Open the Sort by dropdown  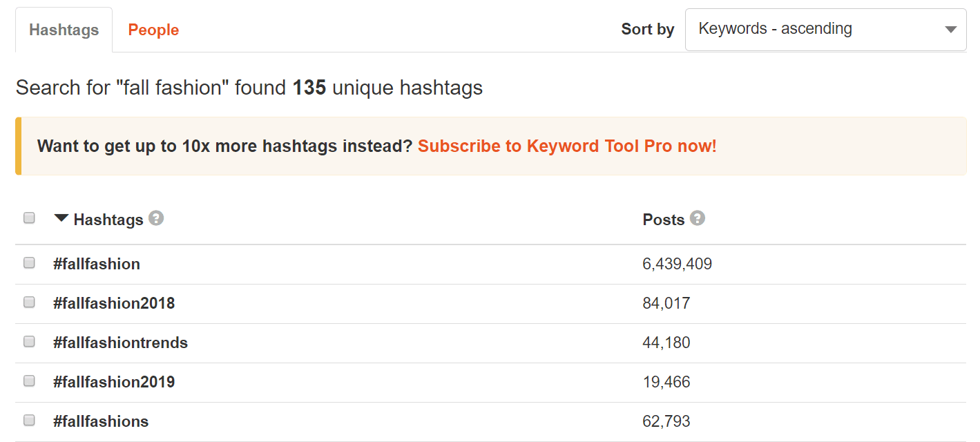coord(825,30)
